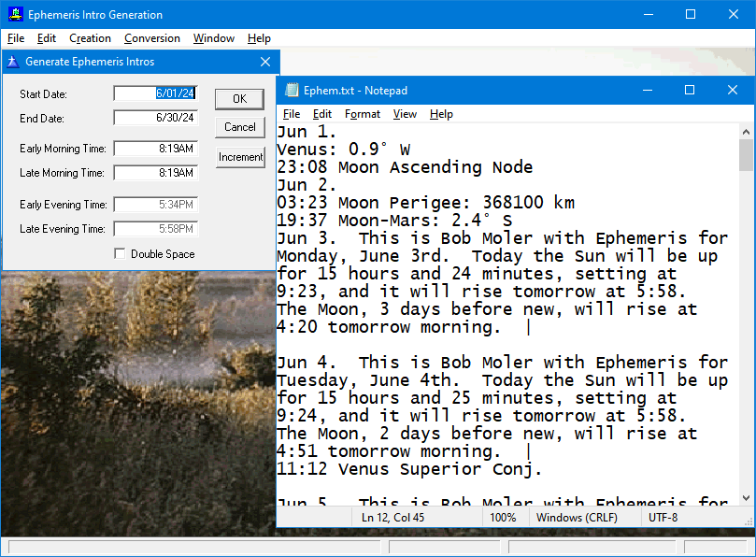The height and width of the screenshot is (557, 756).
Task: Click the UTF-8 encoding indicator
Action: (661, 517)
